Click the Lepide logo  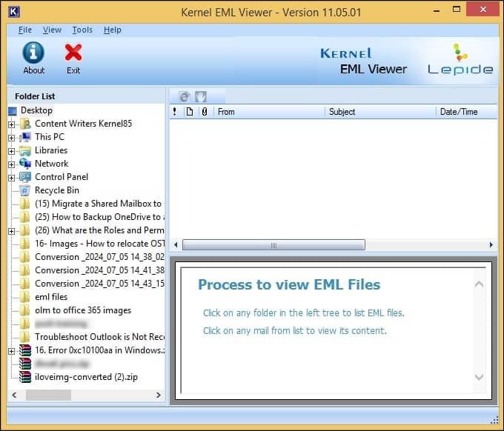(460, 60)
